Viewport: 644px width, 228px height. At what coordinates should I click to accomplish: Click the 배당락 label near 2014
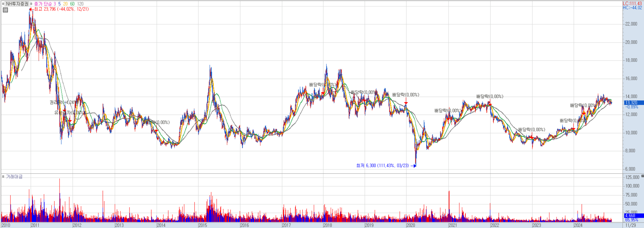pos(157,122)
